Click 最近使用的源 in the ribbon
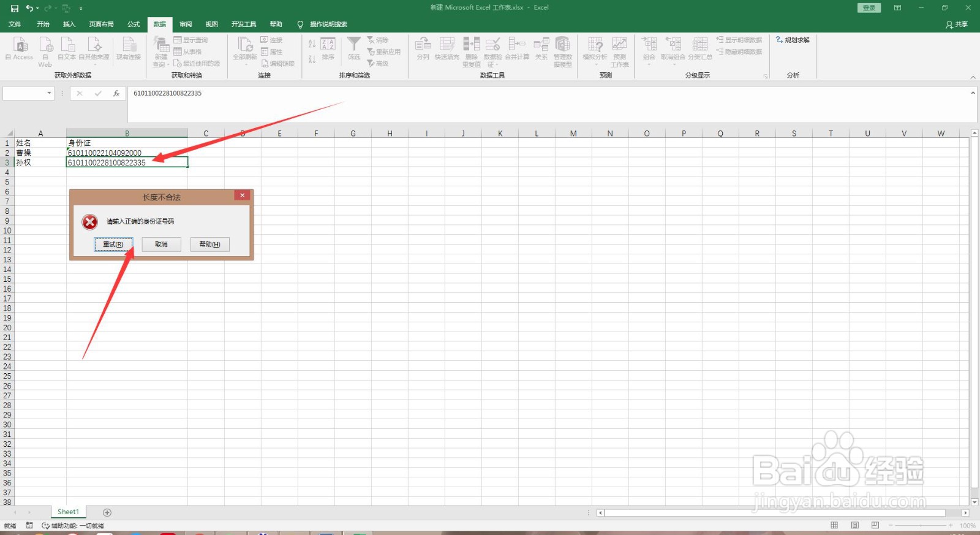Screen dimensions: 980x535 (197, 63)
